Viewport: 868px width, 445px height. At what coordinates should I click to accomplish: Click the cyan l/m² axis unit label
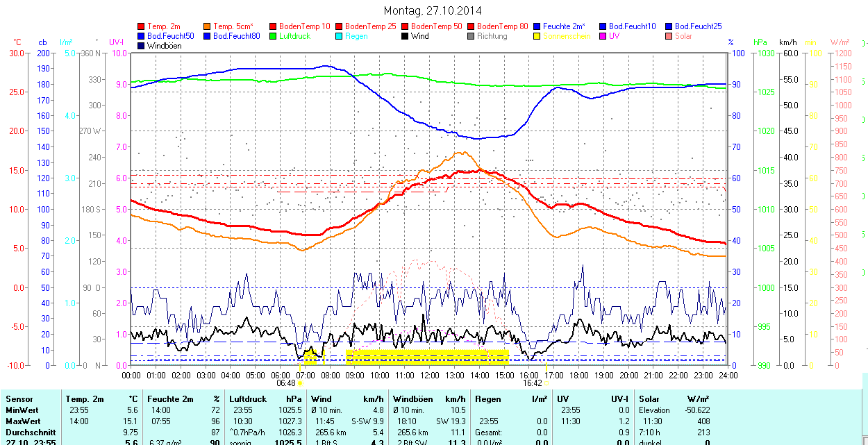click(67, 43)
